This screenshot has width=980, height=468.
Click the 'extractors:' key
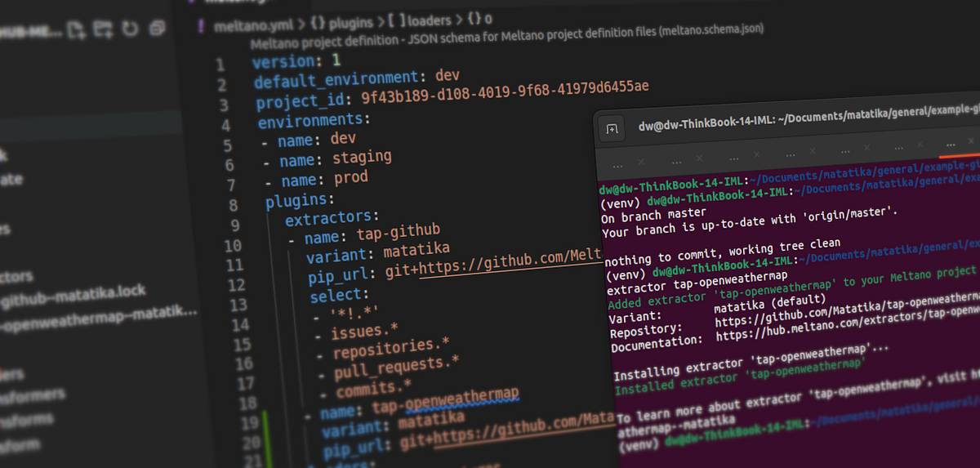[x=332, y=218]
